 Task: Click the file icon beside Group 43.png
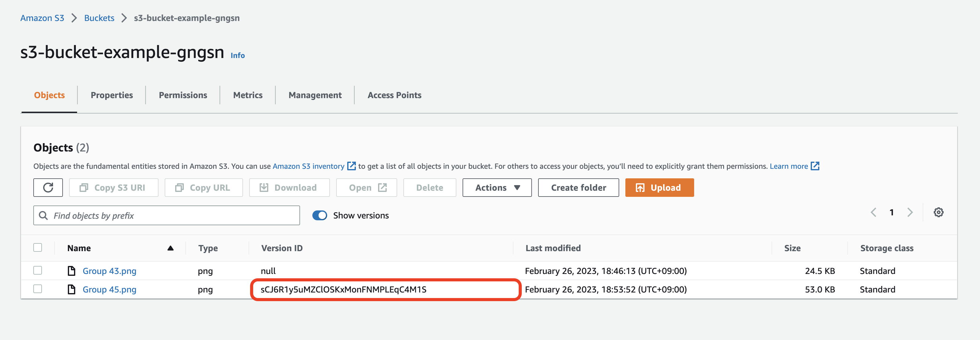[71, 271]
